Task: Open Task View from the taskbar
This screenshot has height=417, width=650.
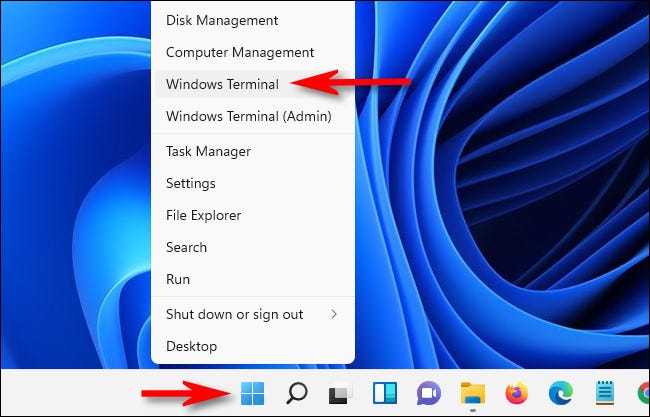Action: (x=341, y=393)
